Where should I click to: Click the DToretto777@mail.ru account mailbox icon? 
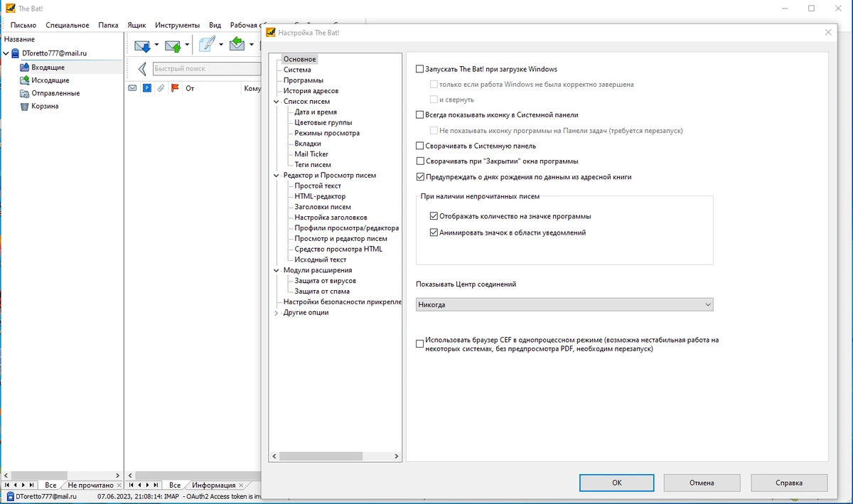click(x=16, y=53)
